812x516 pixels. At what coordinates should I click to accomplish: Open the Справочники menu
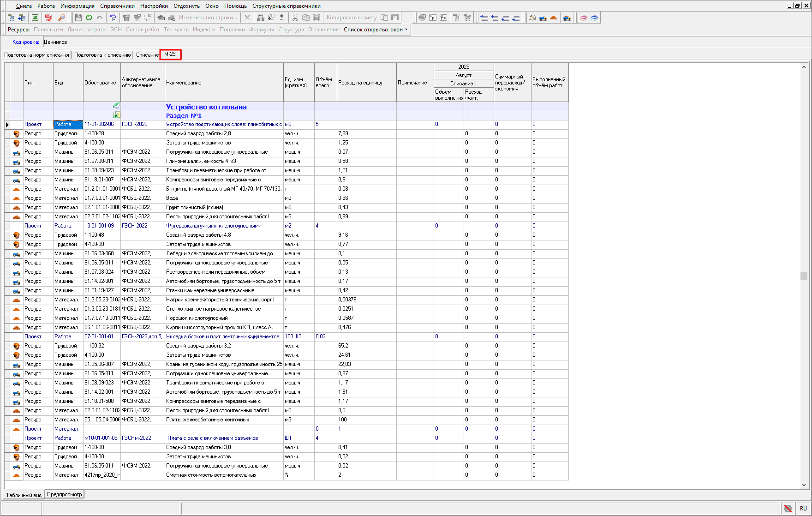coord(117,6)
